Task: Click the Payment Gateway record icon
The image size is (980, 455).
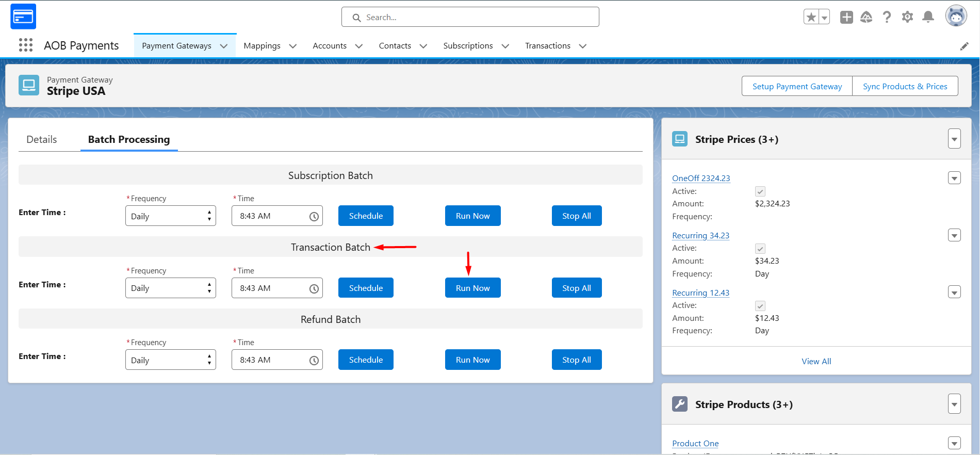Action: (29, 85)
